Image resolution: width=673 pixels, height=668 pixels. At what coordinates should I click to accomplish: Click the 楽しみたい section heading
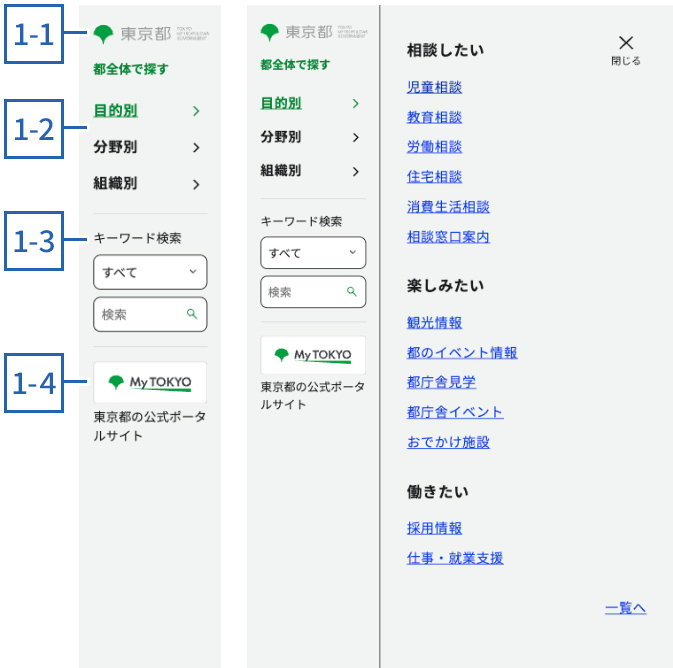(x=445, y=285)
